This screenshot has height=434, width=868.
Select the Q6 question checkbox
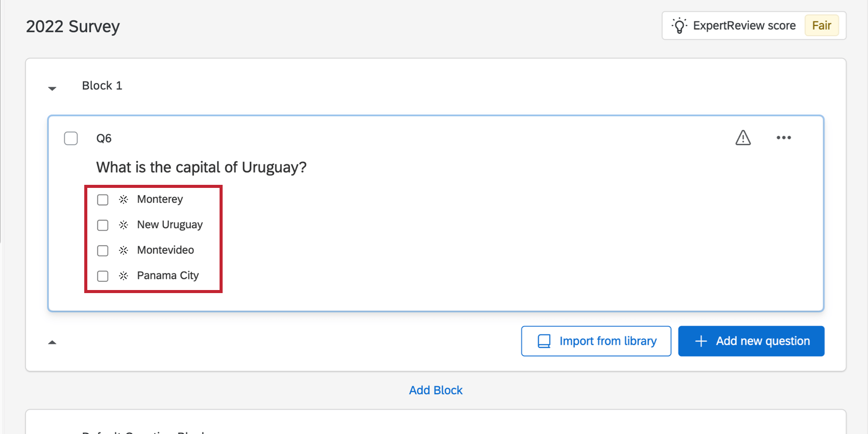coord(71,138)
